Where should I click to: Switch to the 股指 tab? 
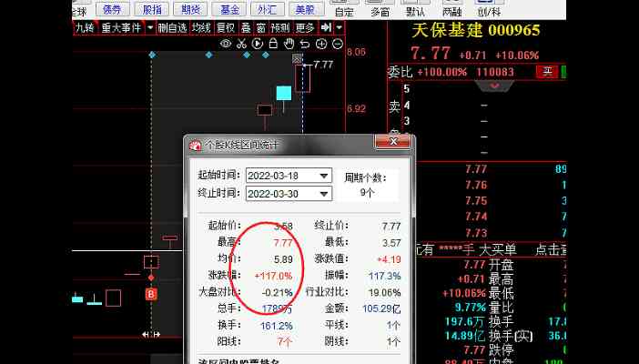[152, 8]
